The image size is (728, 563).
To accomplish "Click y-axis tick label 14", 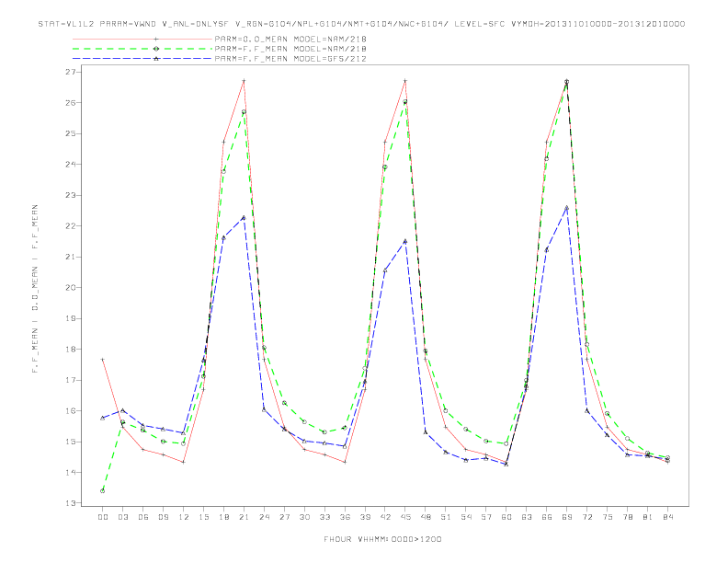I will click(71, 473).
